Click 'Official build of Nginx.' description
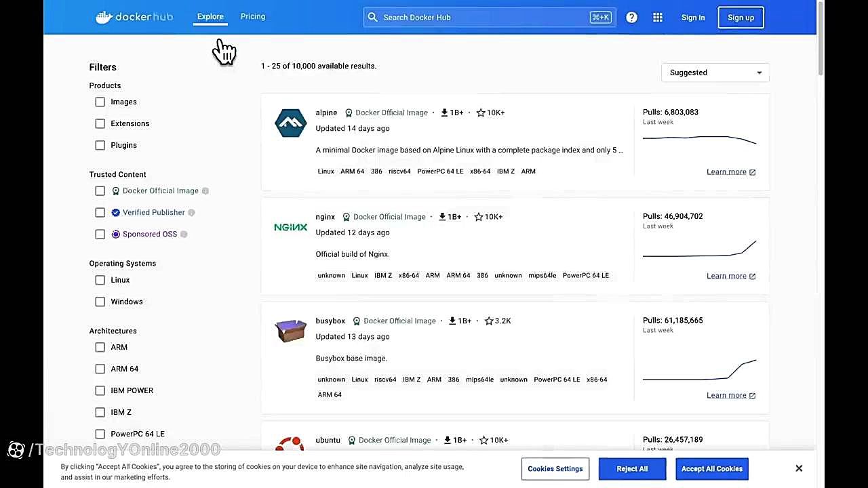The image size is (868, 488). click(353, 254)
